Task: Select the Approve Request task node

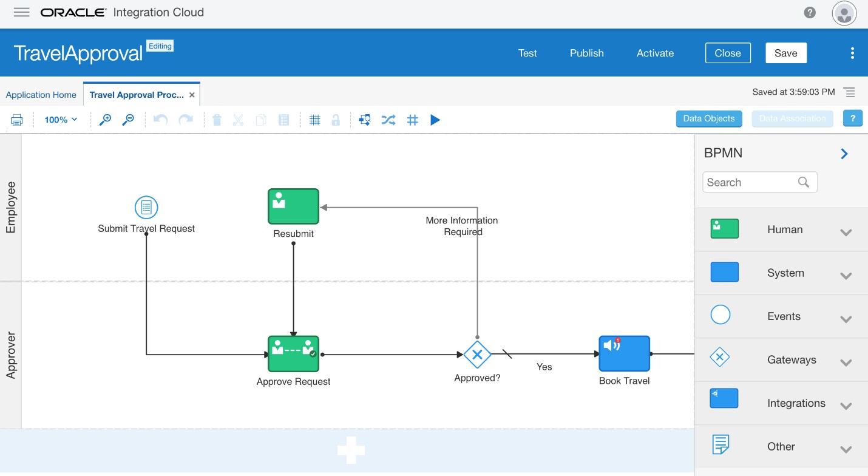Action: tap(294, 354)
